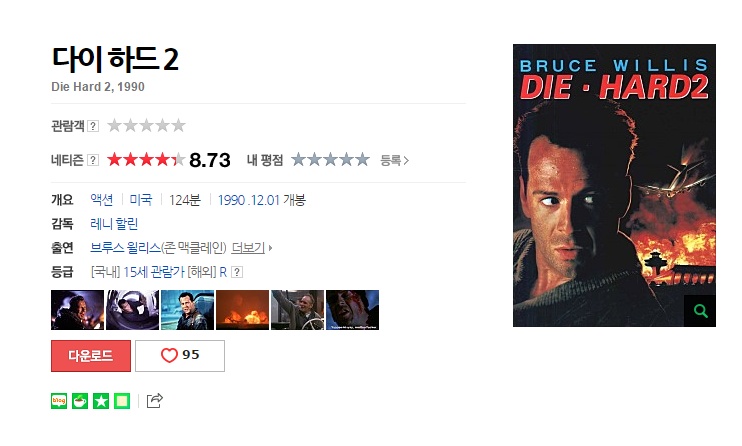This screenshot has height=446, width=742.
Task: Open the 액션 genre link
Action: [x=102, y=200]
